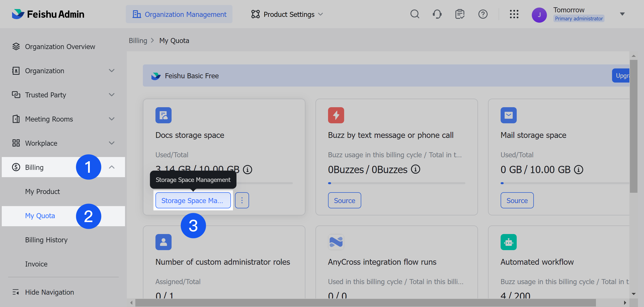Click the Automated workflow robot icon
644x307 pixels.
pyautogui.click(x=509, y=242)
